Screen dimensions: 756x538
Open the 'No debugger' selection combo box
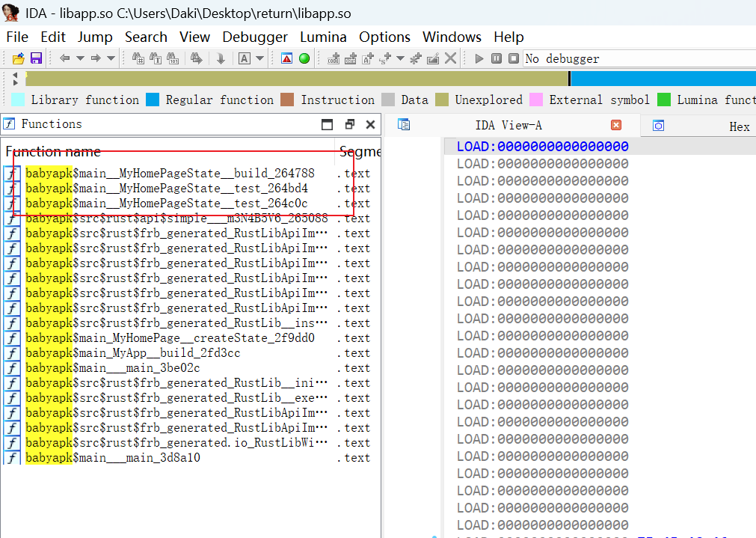point(639,59)
